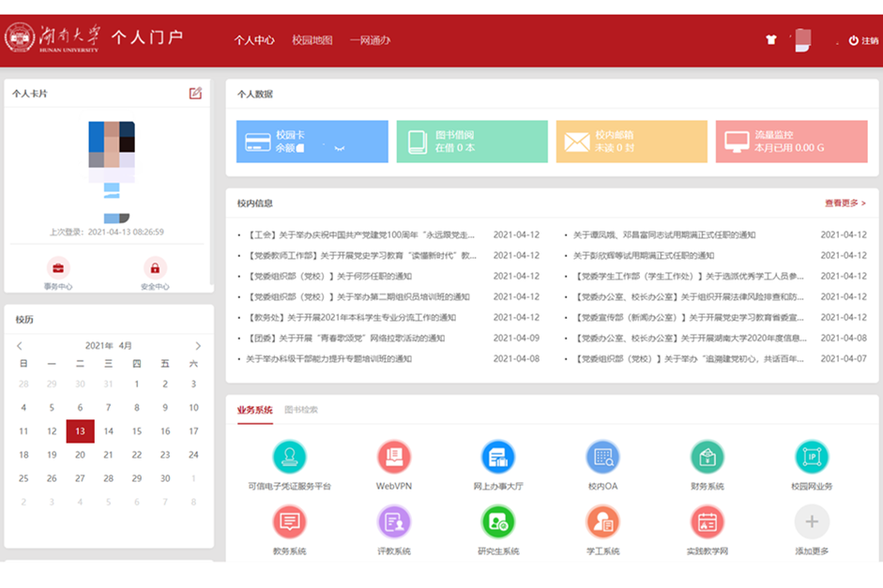
Task: Open 可信电子凭证服务平台 icon
Action: (289, 458)
